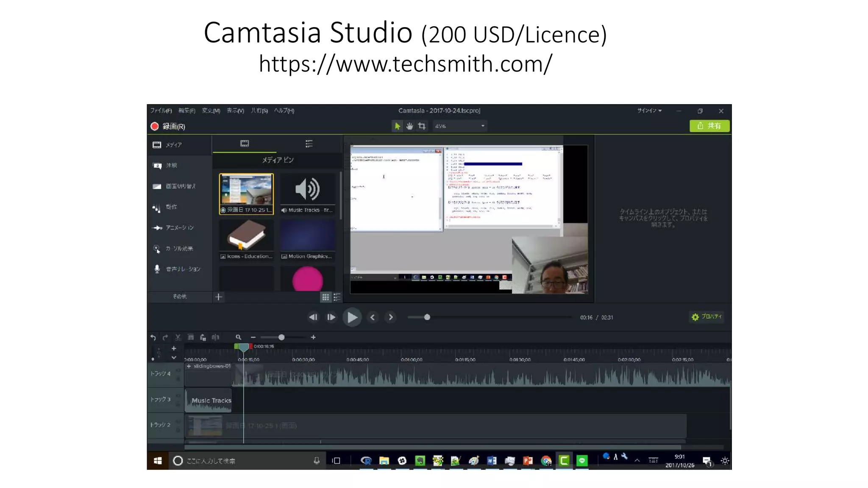
Task: Cut the selection with scissors icon
Action: (178, 338)
